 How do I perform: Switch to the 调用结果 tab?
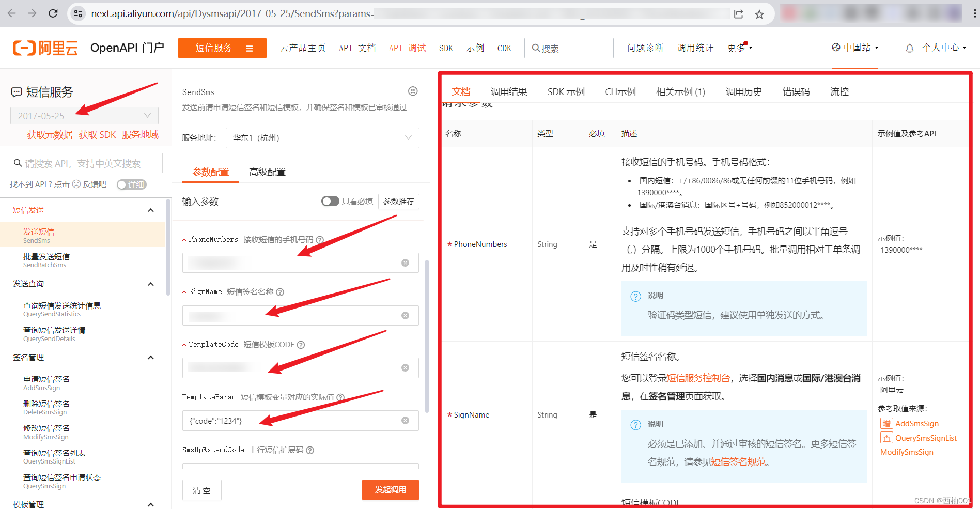(509, 91)
